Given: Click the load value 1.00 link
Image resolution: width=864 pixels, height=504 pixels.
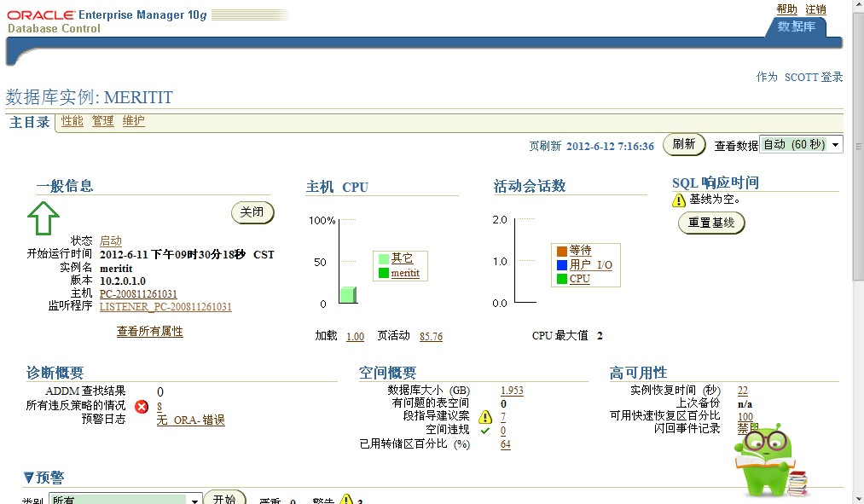Looking at the screenshot, I should point(355,337).
